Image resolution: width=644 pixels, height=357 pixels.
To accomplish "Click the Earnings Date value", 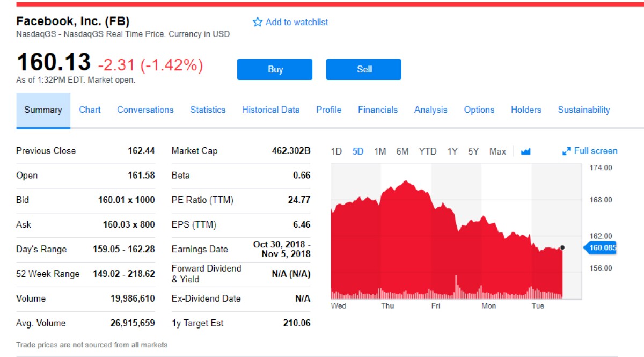I will pyautogui.click(x=282, y=249).
